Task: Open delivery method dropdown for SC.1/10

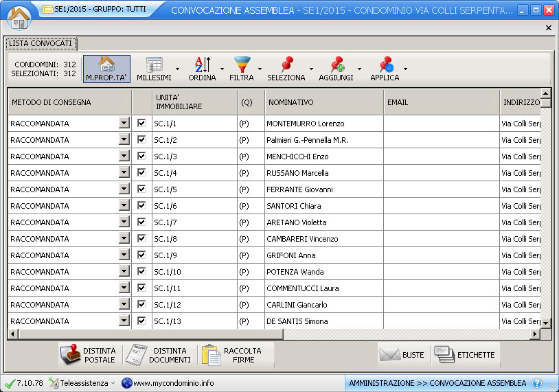Action: pyautogui.click(x=124, y=271)
